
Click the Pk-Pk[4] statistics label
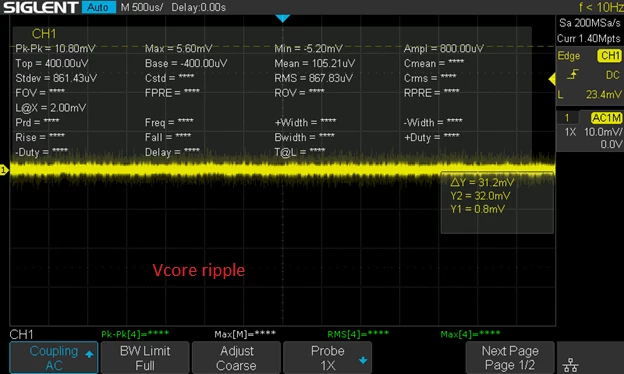(x=135, y=334)
